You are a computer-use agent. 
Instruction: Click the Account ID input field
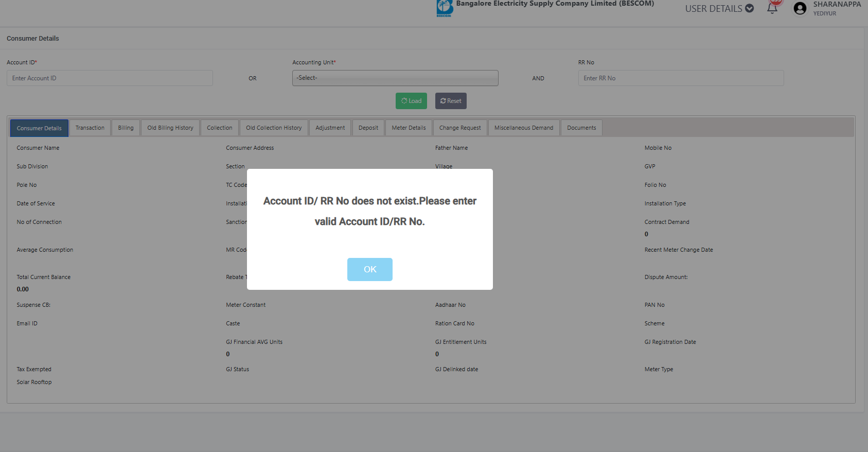coord(110,78)
